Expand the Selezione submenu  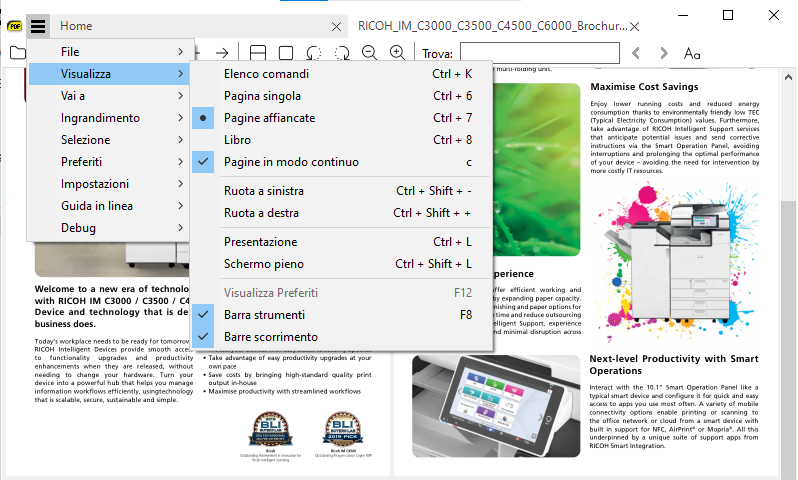[109, 139]
